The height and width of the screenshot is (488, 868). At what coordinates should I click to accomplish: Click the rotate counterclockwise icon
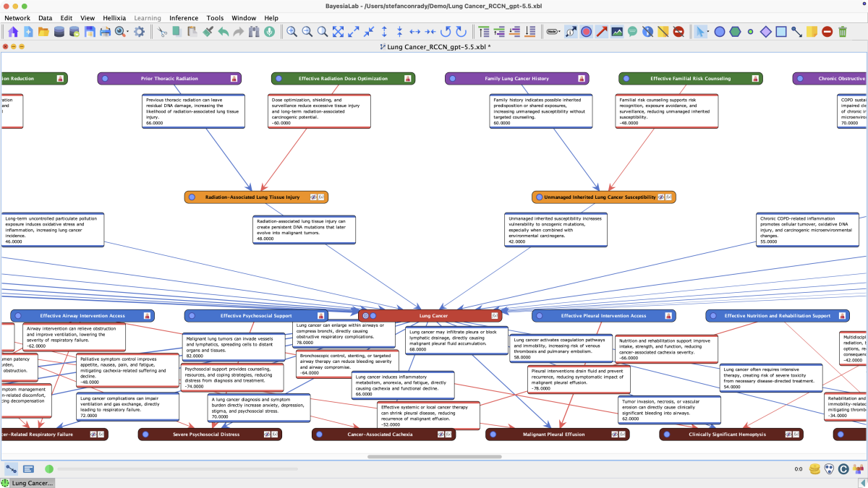(x=446, y=32)
